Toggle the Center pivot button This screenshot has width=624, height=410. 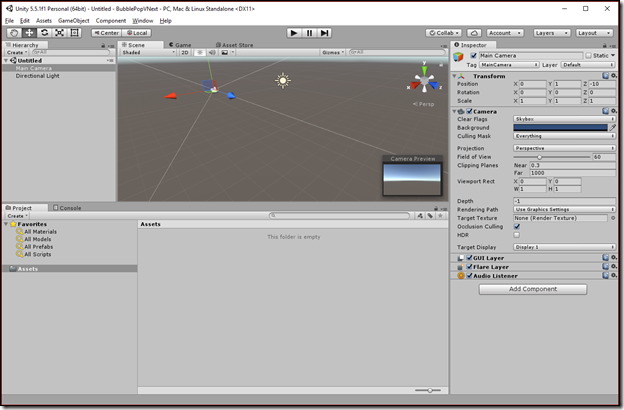tap(107, 33)
